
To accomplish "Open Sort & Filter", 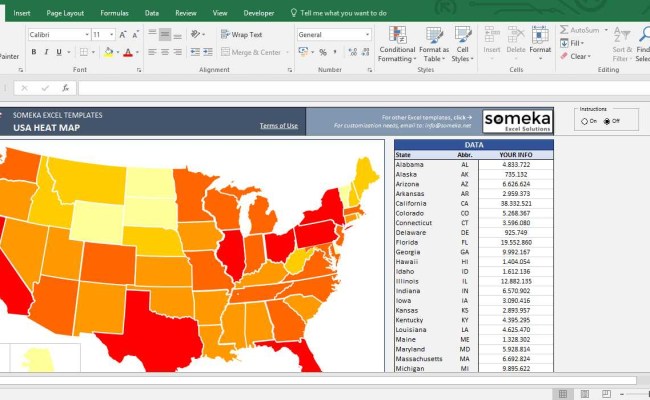I will coord(622,44).
